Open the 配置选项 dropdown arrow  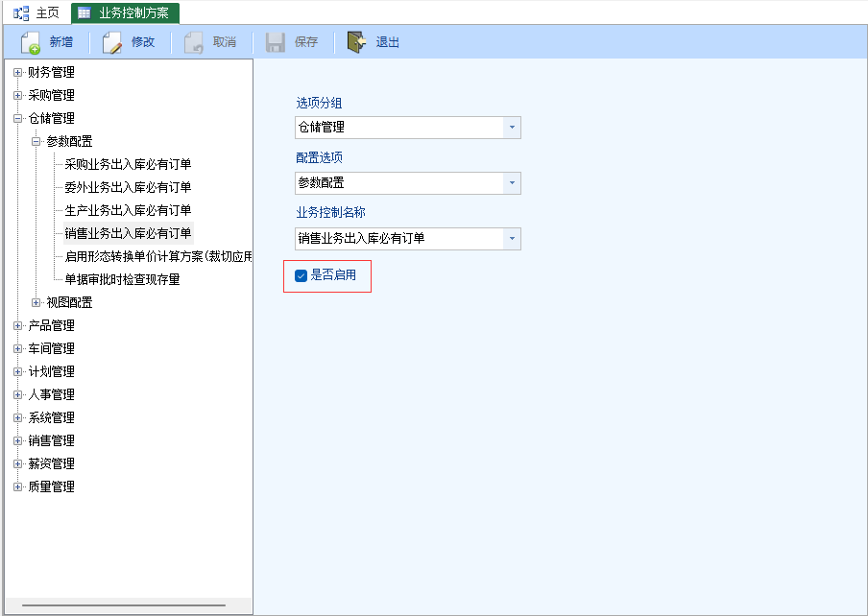(x=511, y=183)
